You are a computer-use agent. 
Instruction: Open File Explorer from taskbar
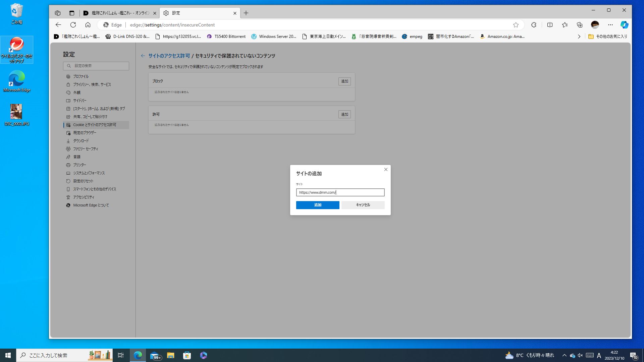pos(171,355)
